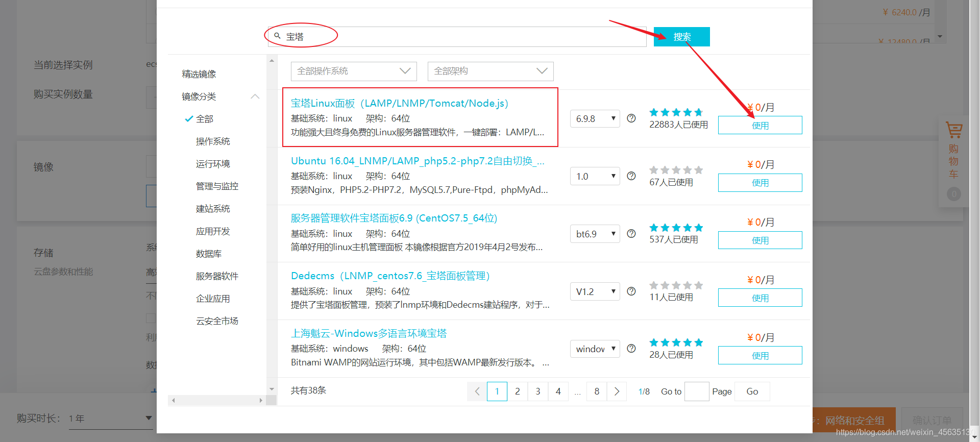Open the 全部架构 dropdown
This screenshot has width=980, height=442.
click(491, 71)
